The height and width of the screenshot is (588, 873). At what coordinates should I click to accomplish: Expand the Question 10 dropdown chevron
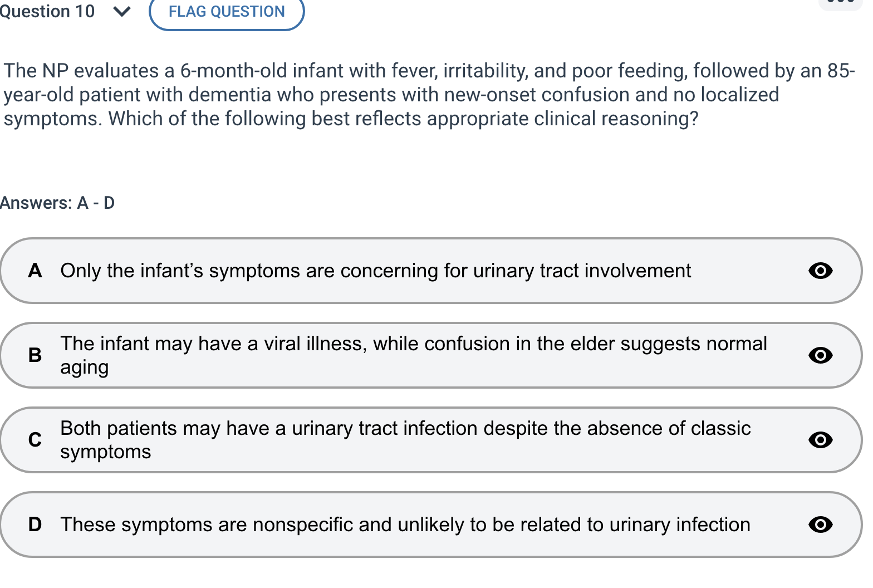[x=122, y=11]
